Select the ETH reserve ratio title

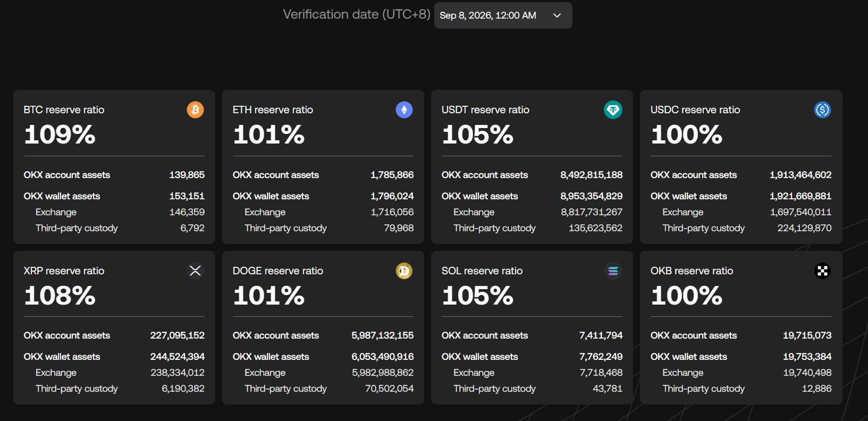pos(273,110)
